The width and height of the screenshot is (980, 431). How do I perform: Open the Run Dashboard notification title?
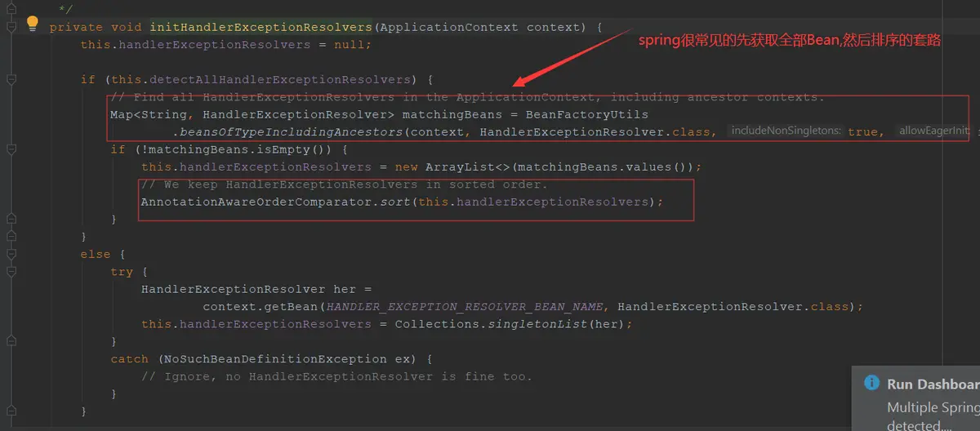point(933,384)
